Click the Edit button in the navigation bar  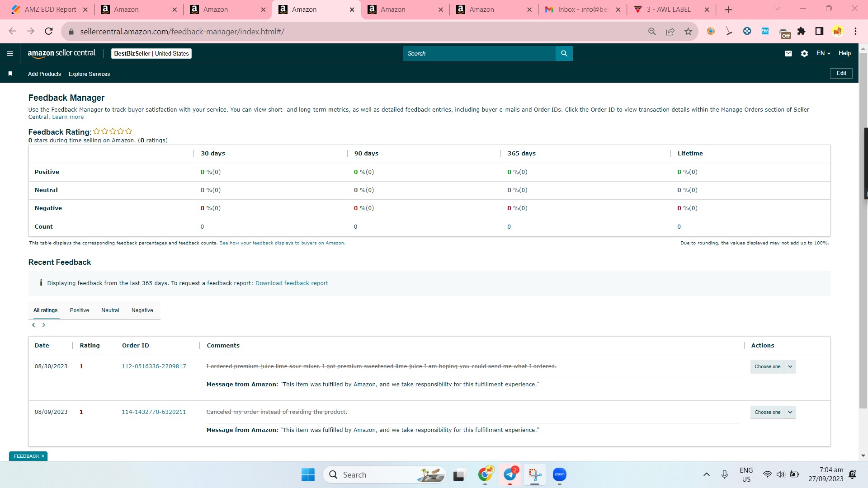click(x=841, y=73)
